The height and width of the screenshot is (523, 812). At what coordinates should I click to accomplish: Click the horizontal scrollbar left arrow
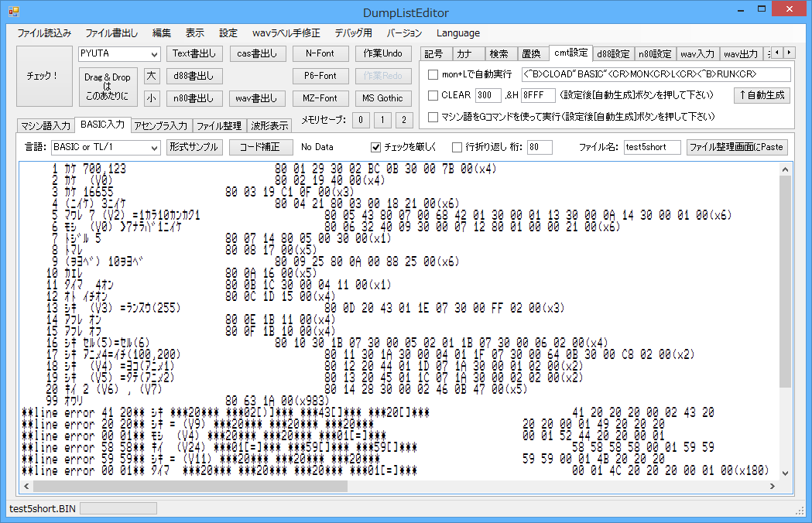pos(26,486)
